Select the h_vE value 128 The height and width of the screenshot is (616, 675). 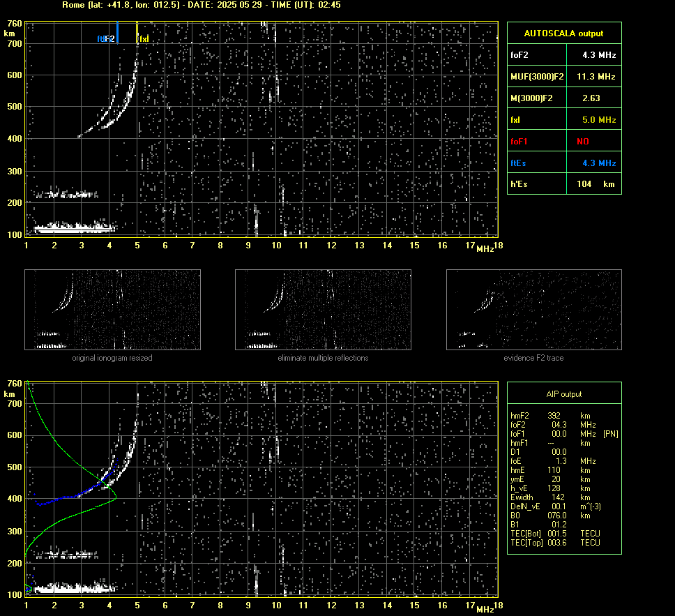coord(554,488)
